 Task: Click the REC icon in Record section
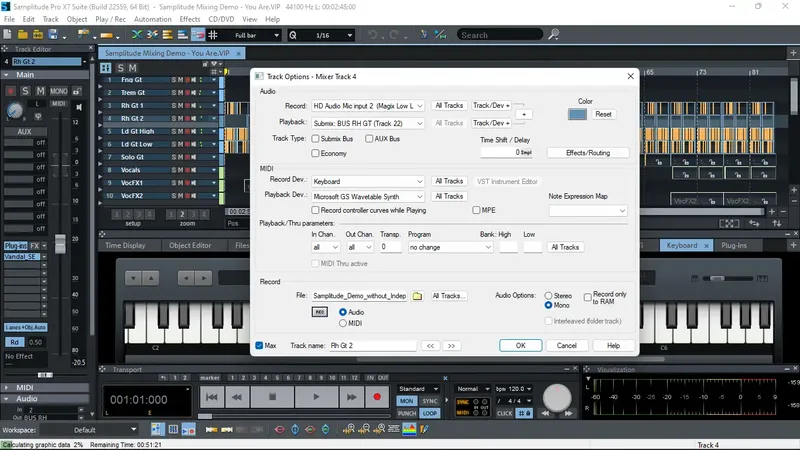tap(320, 312)
